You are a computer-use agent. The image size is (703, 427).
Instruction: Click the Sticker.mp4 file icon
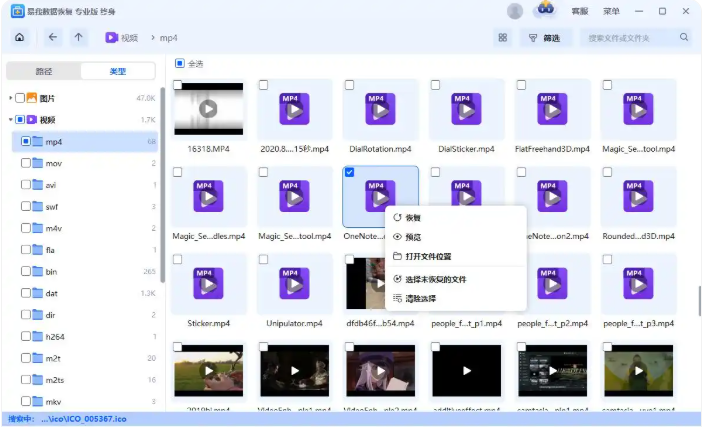pyautogui.click(x=208, y=283)
